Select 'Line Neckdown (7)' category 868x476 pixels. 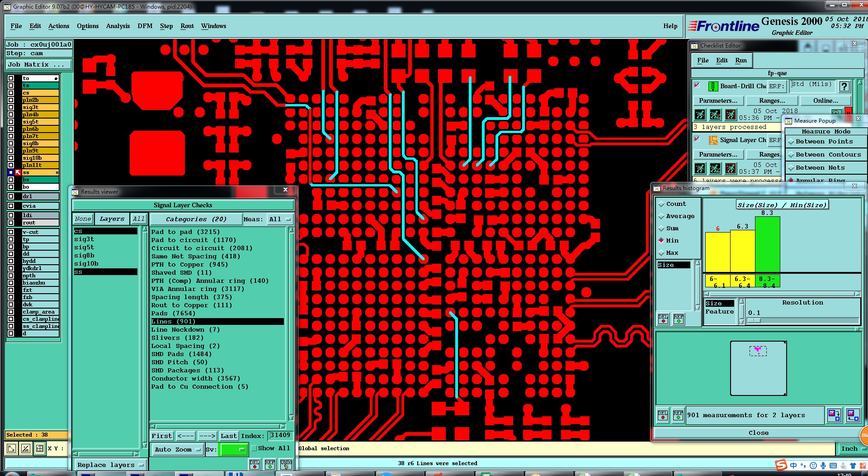[185, 330]
